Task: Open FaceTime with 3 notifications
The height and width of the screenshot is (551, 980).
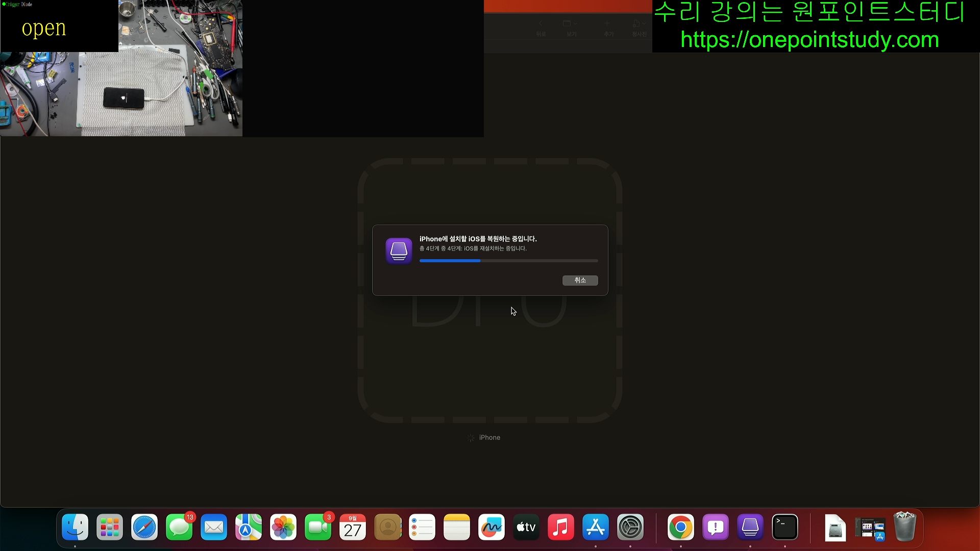Action: pos(318,527)
